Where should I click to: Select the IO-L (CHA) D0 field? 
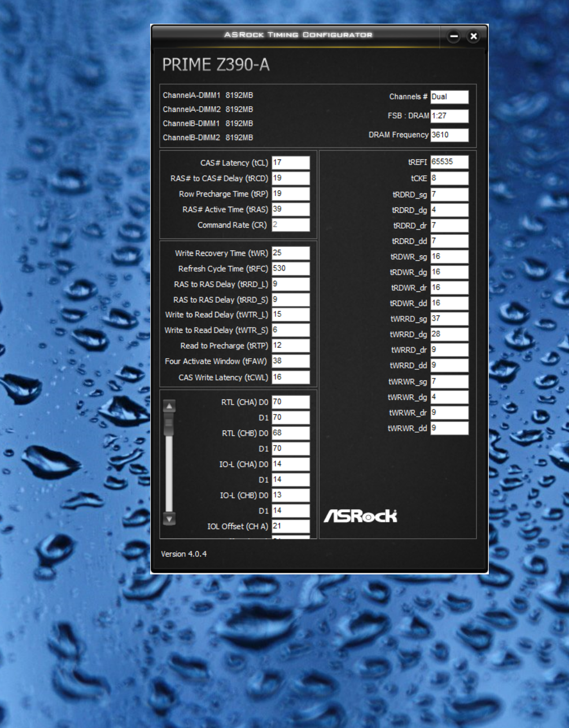(x=291, y=464)
